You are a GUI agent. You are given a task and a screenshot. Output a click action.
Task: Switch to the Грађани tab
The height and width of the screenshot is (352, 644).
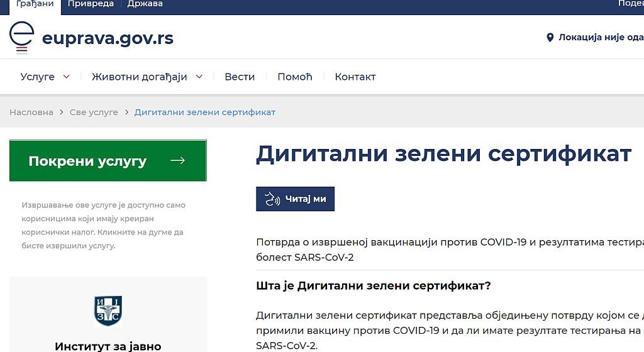pos(35,4)
